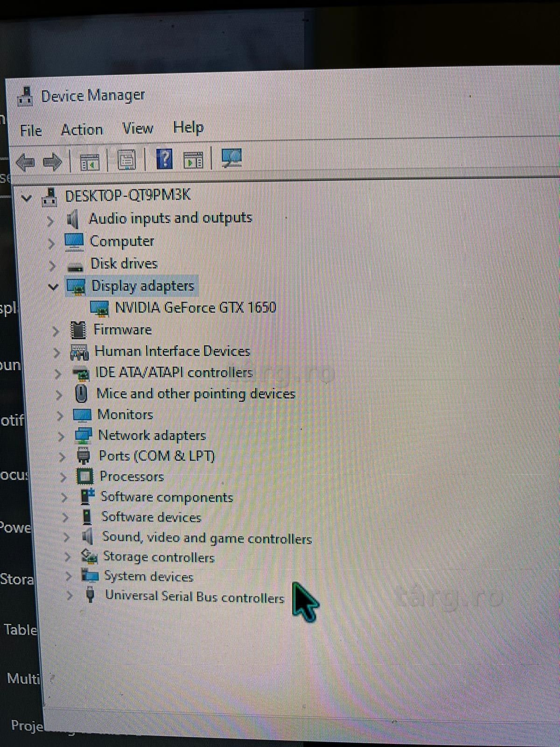Click the Back arrow toolbar icon
Image resolution: width=560 pixels, height=747 pixels.
click(x=25, y=162)
